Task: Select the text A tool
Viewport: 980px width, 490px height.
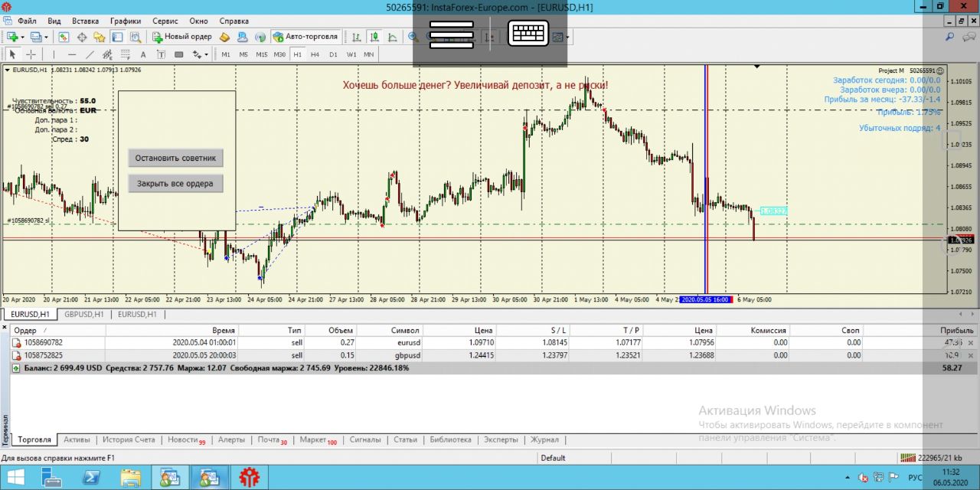Action: coord(143,54)
